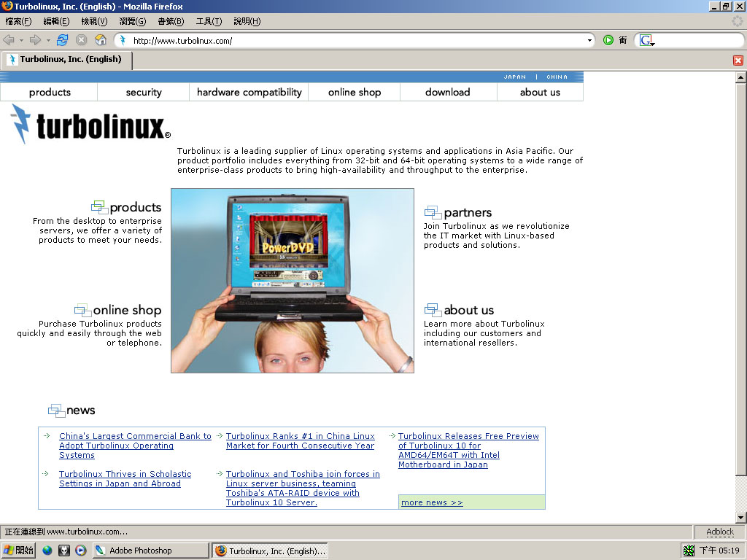Open Internet Explorer from quick launch
Image resolution: width=747 pixels, height=560 pixels.
(47, 551)
